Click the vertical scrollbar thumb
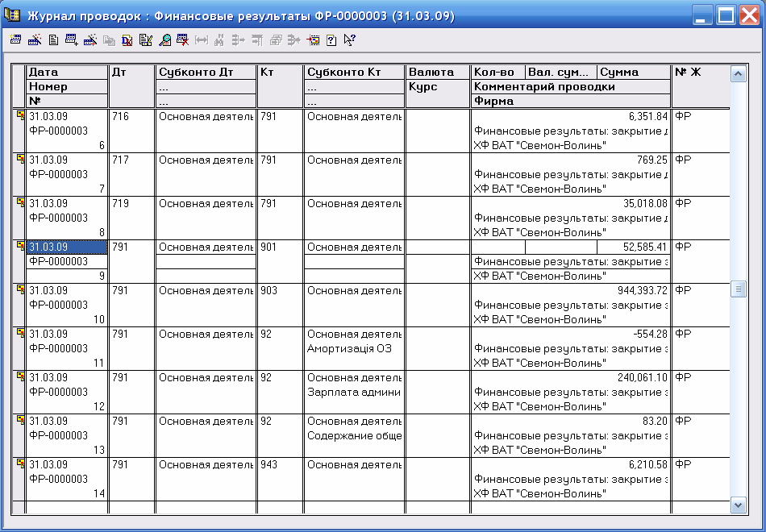This screenshot has height=532, width=766. (738, 289)
